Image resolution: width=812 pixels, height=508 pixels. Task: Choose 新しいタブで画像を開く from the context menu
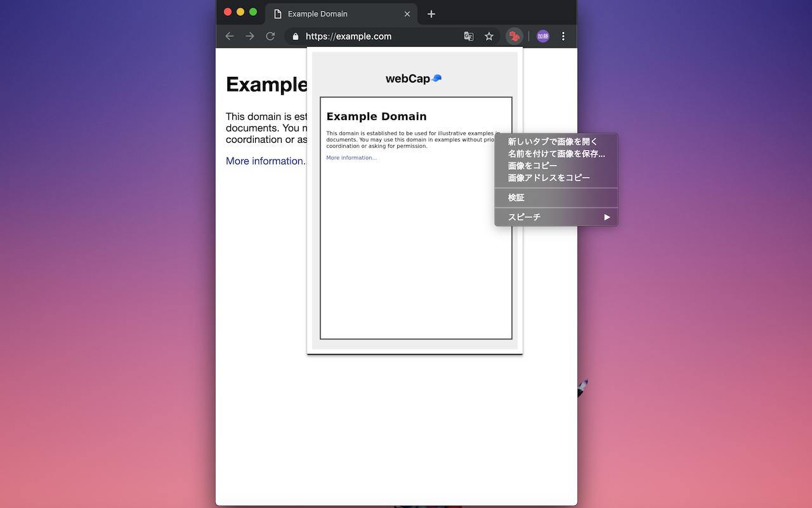click(x=556, y=142)
